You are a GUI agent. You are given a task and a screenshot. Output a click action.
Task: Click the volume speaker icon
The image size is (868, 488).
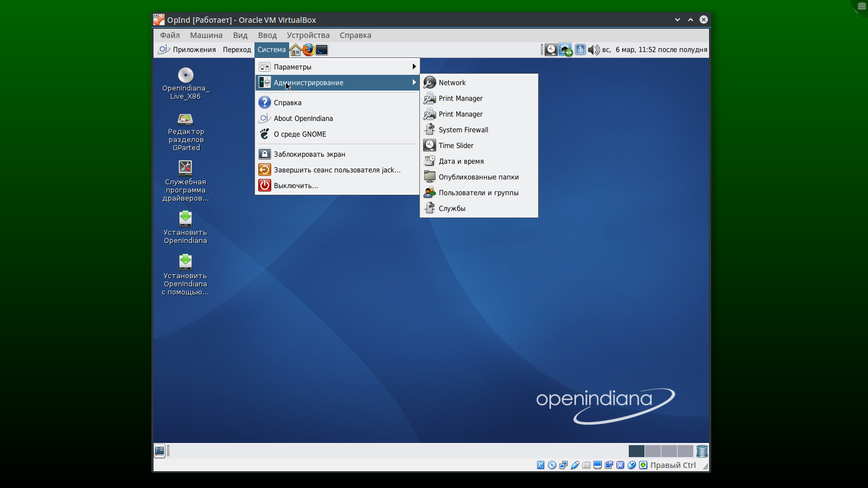click(593, 50)
